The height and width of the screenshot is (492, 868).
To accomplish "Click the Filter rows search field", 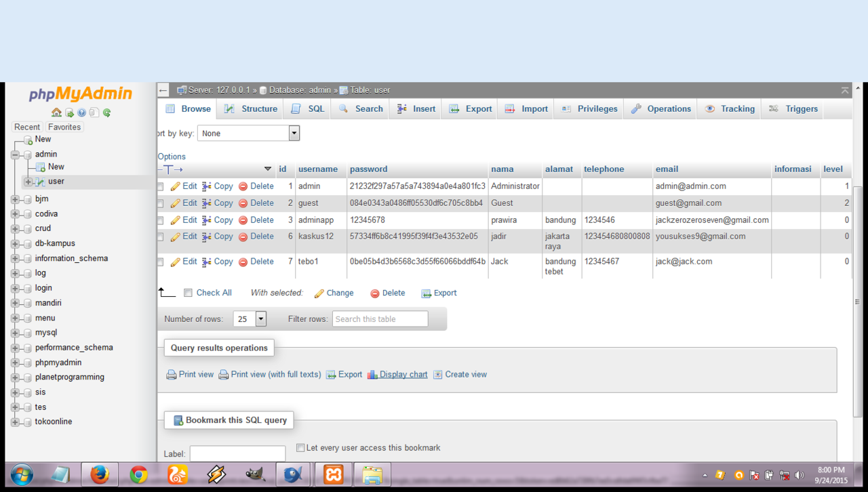I will click(380, 319).
